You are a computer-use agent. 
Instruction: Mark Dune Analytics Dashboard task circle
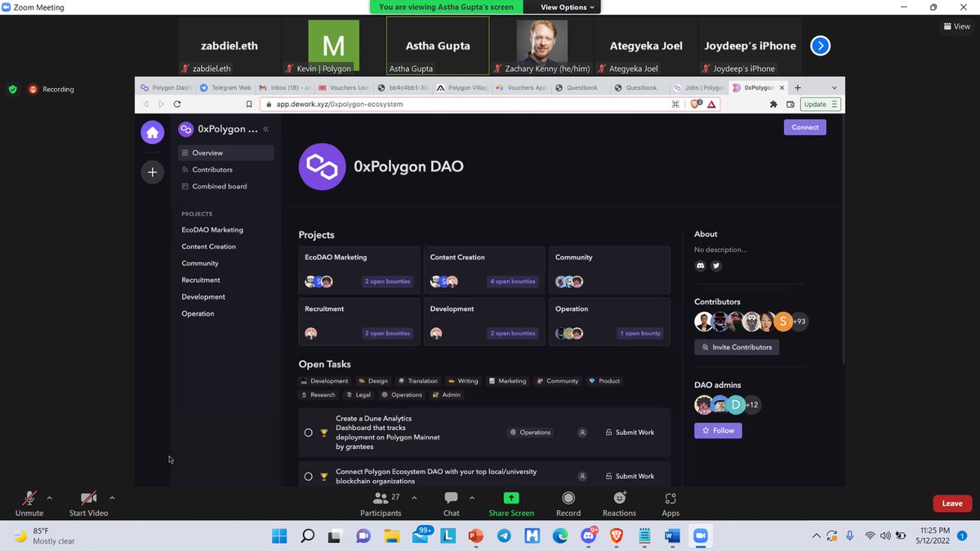click(x=308, y=433)
